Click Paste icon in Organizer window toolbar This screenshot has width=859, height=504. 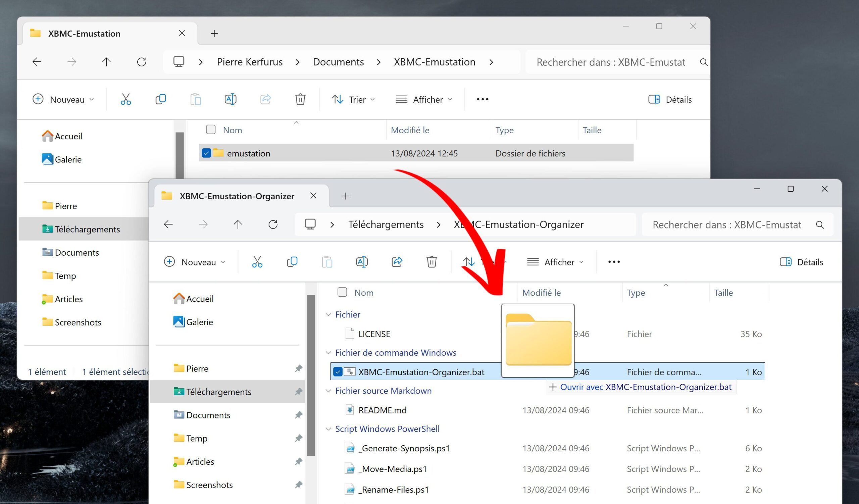click(327, 262)
